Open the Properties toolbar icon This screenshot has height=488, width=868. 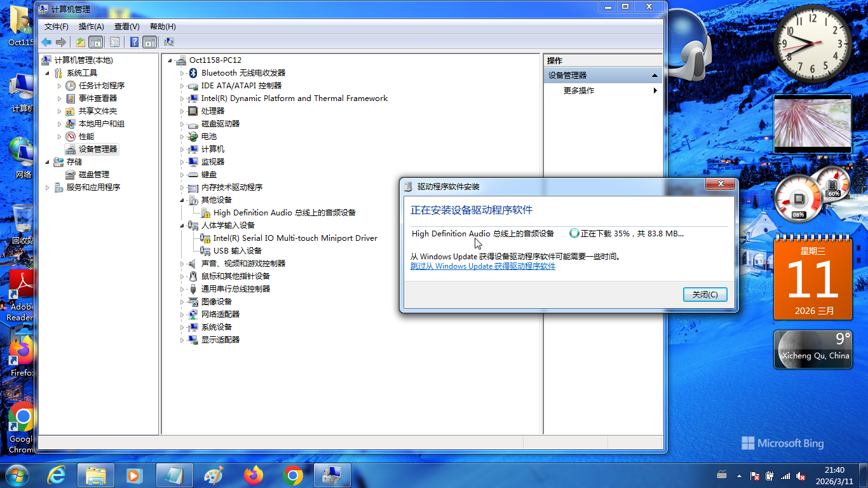click(114, 42)
